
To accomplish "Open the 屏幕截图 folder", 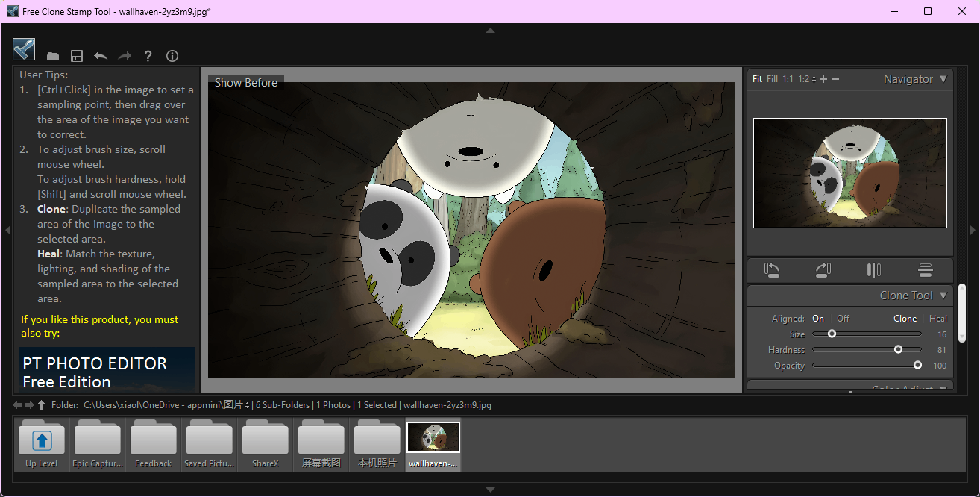I will pos(321,445).
